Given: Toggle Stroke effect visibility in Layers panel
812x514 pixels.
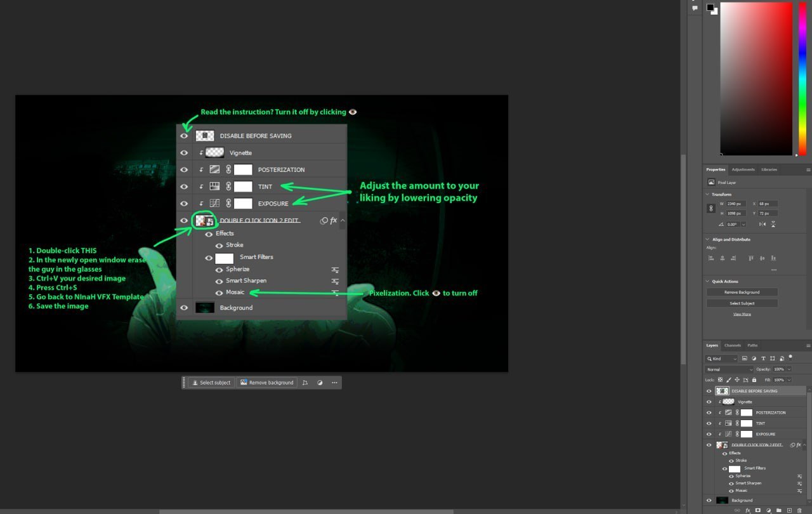Looking at the screenshot, I should [x=731, y=461].
